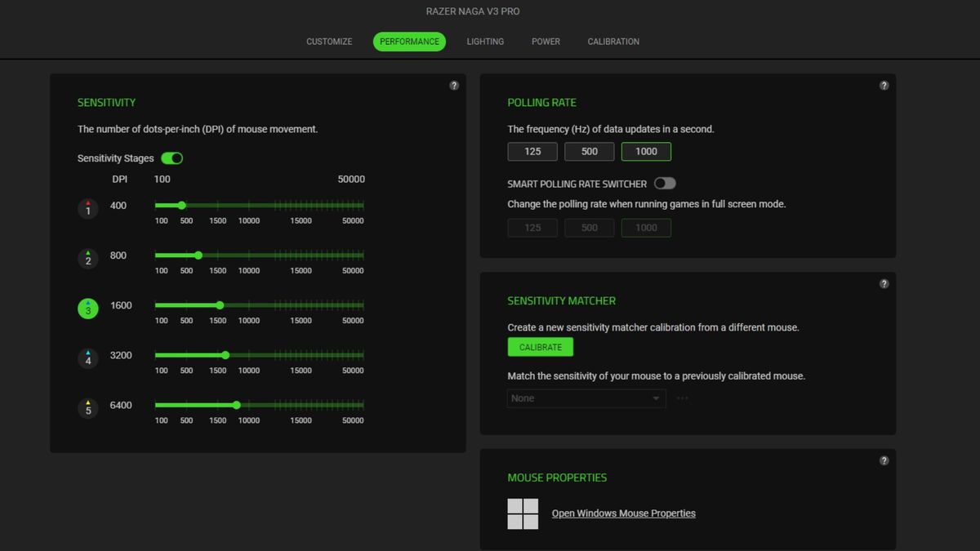Select DPI stage 2 circle icon
Viewport: 980px width, 551px height.
pyautogui.click(x=88, y=259)
